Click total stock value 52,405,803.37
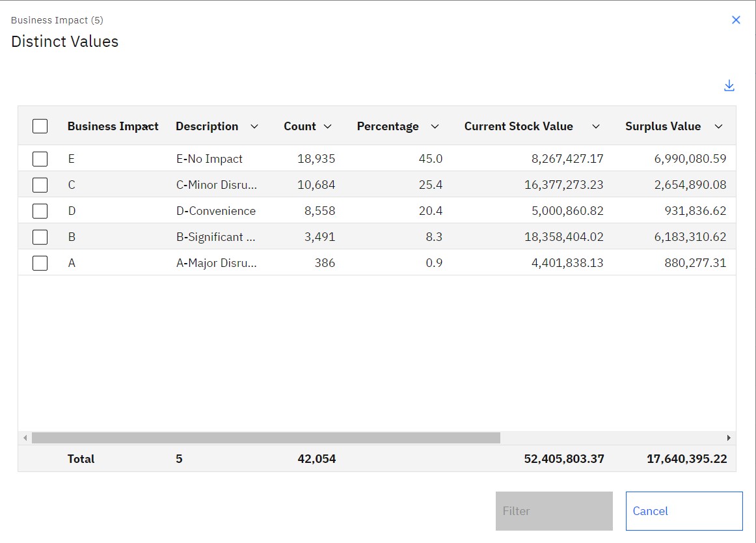 click(564, 459)
